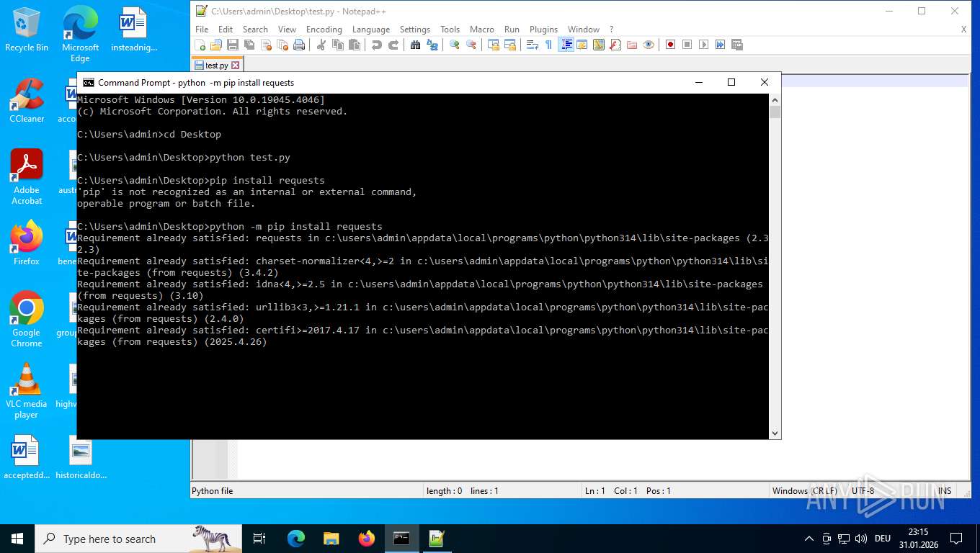The height and width of the screenshot is (553, 980).
Task: Open Find with the binoculars icon
Action: point(416,45)
